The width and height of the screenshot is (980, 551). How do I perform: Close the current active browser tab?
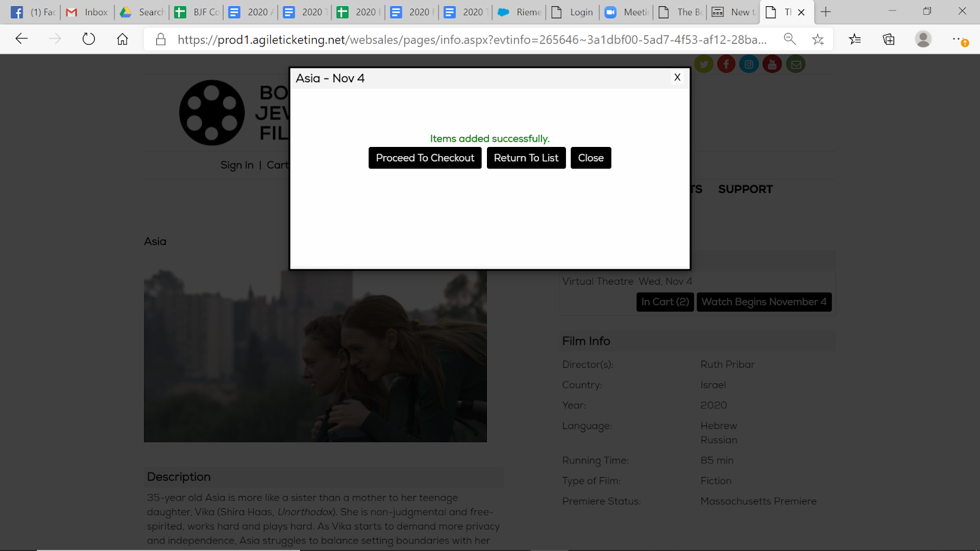point(801,12)
